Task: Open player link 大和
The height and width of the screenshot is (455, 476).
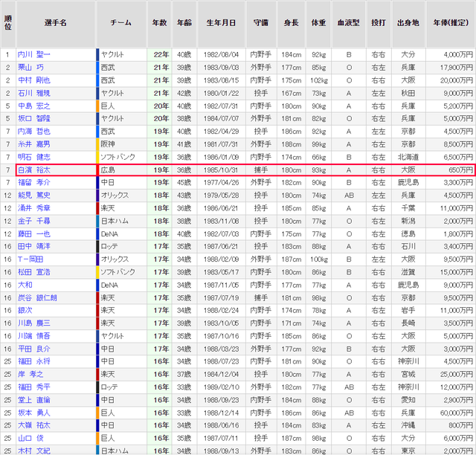Action: [x=25, y=285]
